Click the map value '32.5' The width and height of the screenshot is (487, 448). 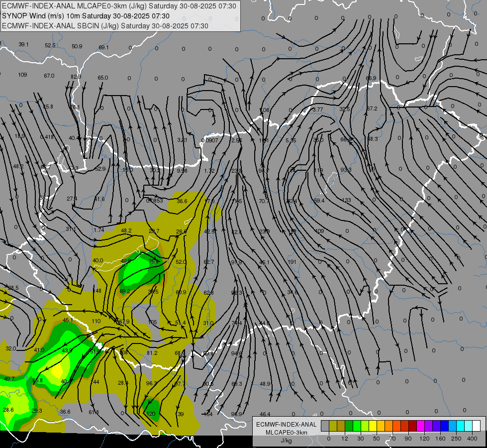tap(344, 109)
